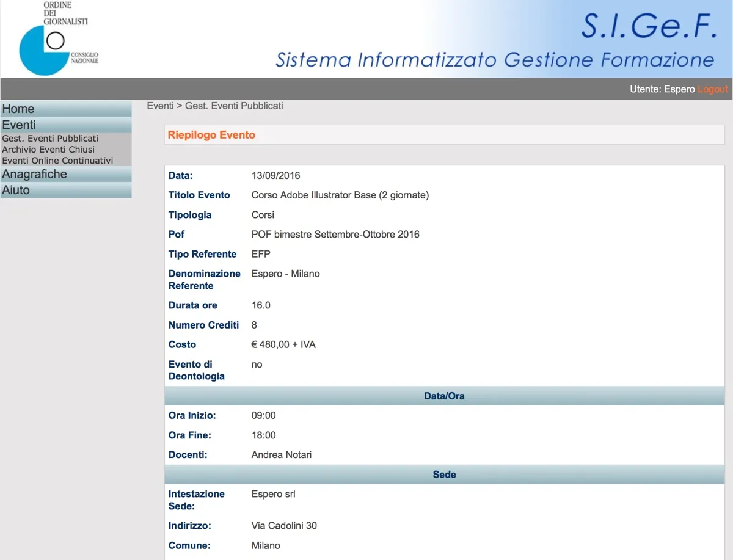Click the Eventi > Gest. Eventi Pubblicati breadcrumb
Image resolution: width=733 pixels, height=560 pixels.
(x=215, y=106)
